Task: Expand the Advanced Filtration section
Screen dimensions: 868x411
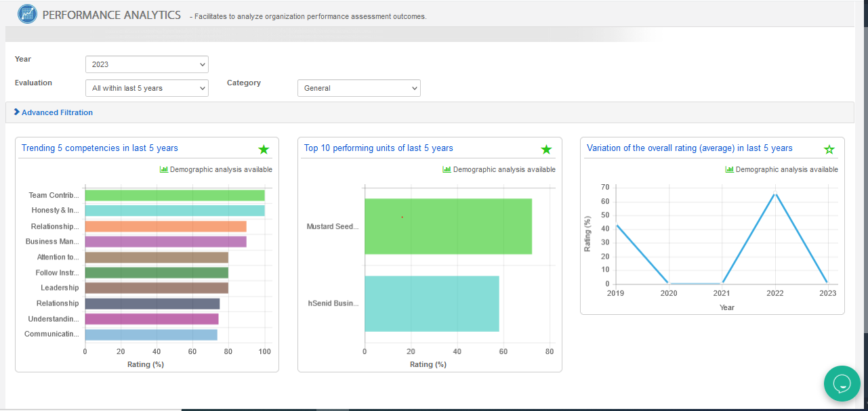Action: click(57, 112)
